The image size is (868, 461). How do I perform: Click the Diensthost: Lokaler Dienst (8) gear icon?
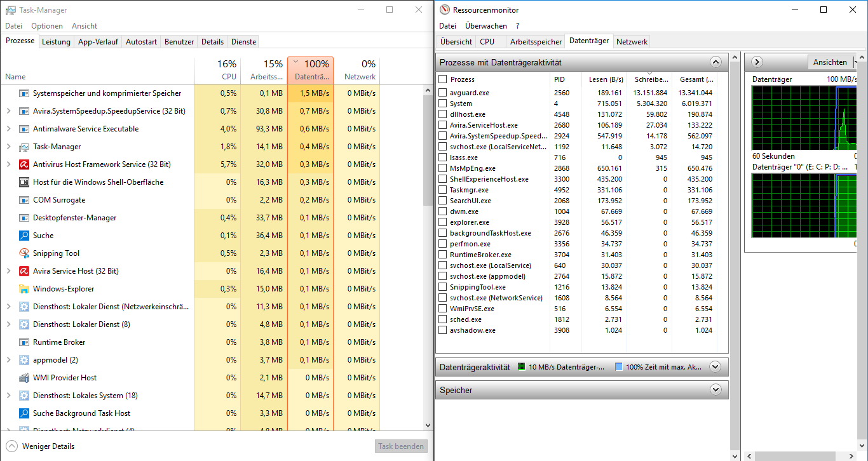click(x=24, y=324)
